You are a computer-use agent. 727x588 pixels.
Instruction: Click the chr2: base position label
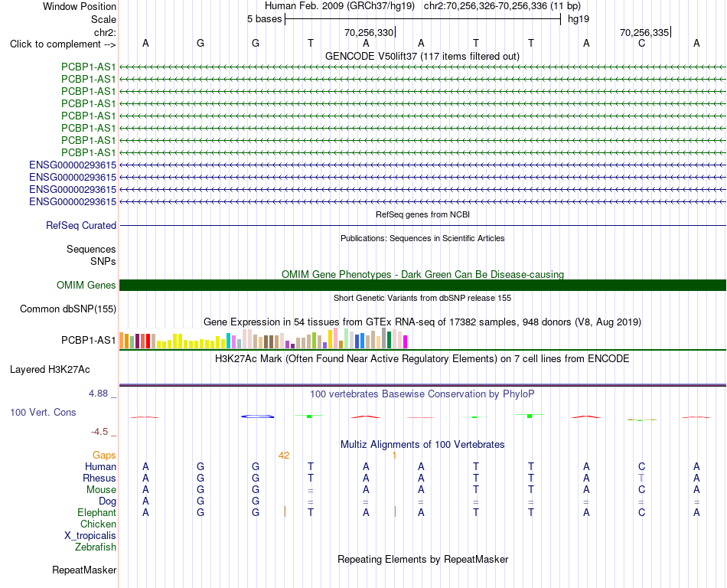coord(105,32)
